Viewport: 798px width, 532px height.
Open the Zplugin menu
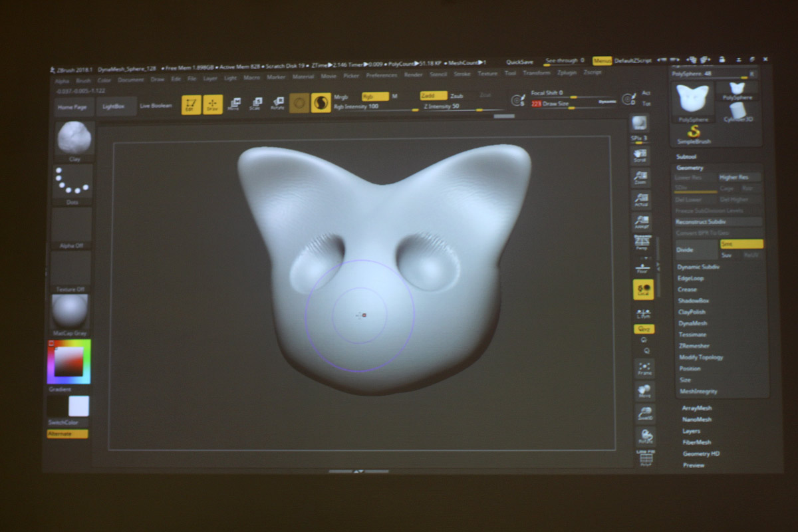click(x=567, y=72)
